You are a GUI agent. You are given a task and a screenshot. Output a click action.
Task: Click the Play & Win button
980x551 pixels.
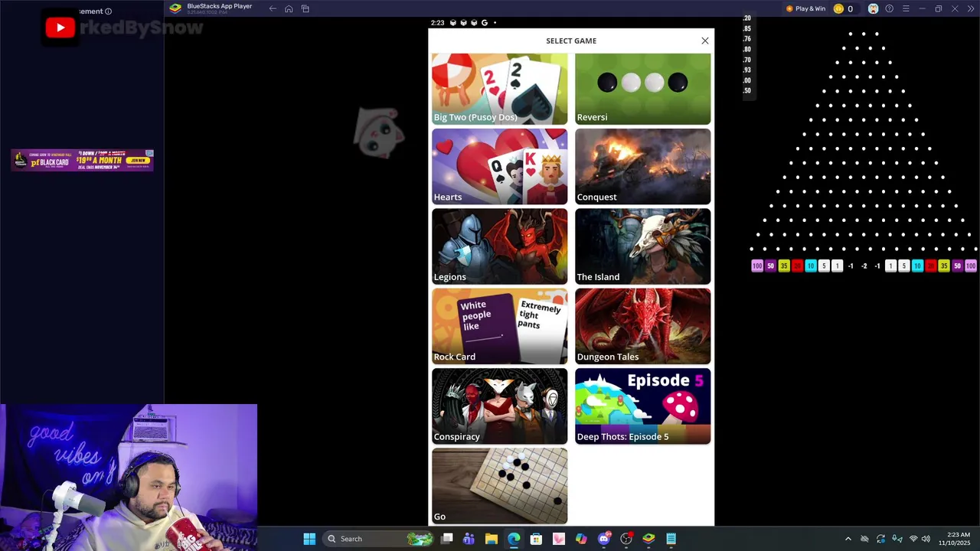[805, 8]
